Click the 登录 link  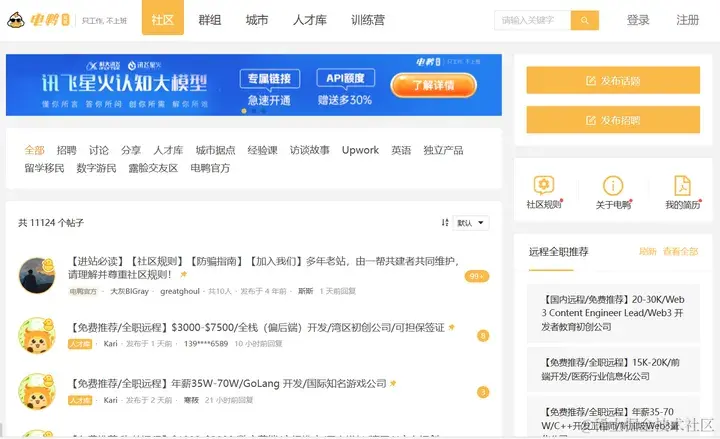point(638,20)
